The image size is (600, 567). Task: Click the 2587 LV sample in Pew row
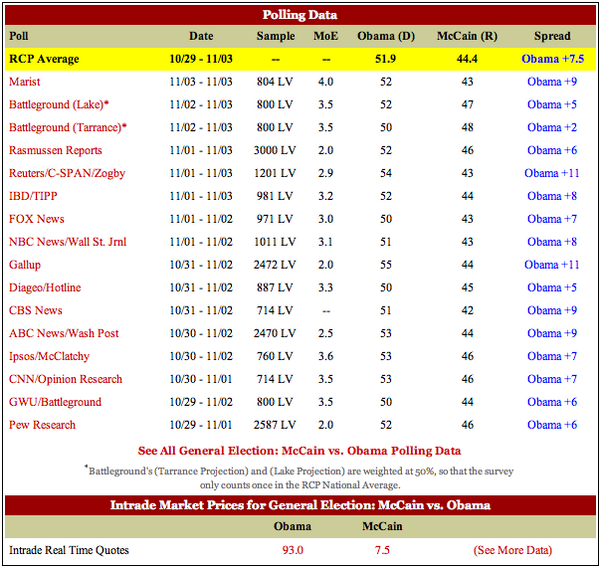tap(275, 425)
